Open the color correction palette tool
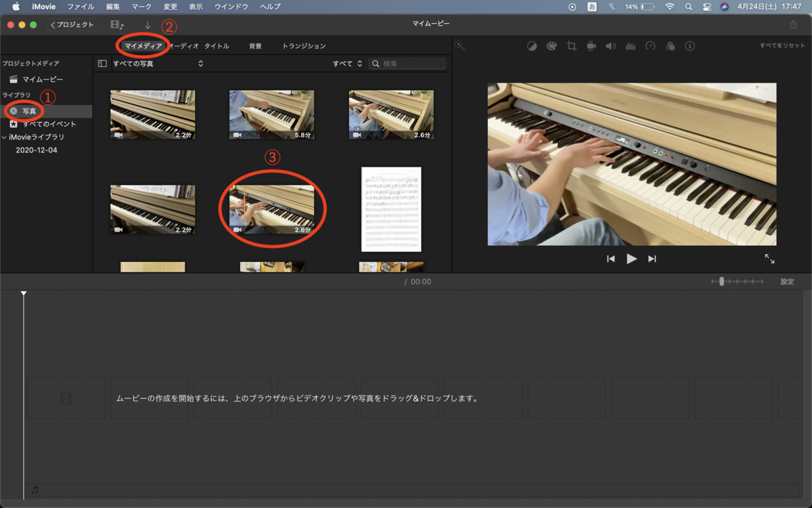The height and width of the screenshot is (508, 812). (551, 46)
